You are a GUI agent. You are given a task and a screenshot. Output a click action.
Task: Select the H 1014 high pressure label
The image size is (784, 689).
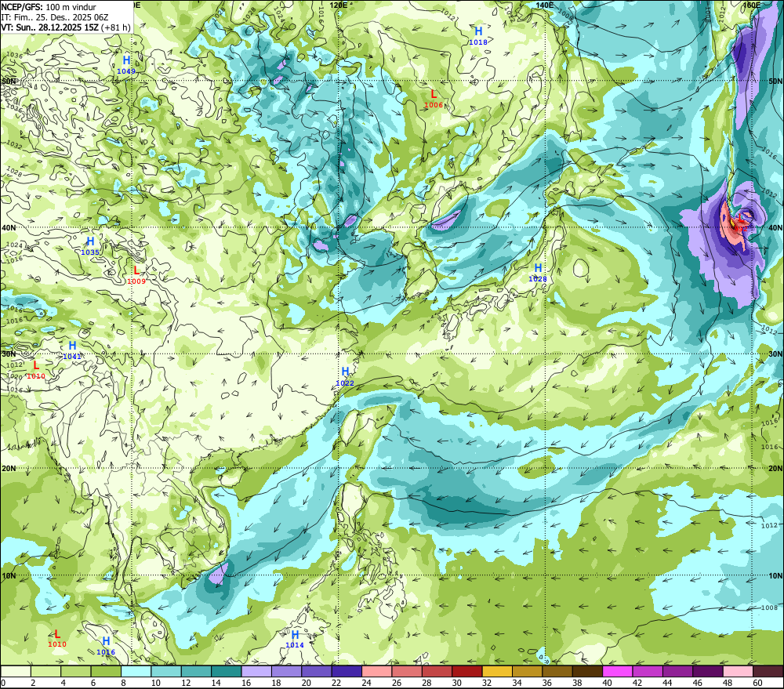(295, 639)
